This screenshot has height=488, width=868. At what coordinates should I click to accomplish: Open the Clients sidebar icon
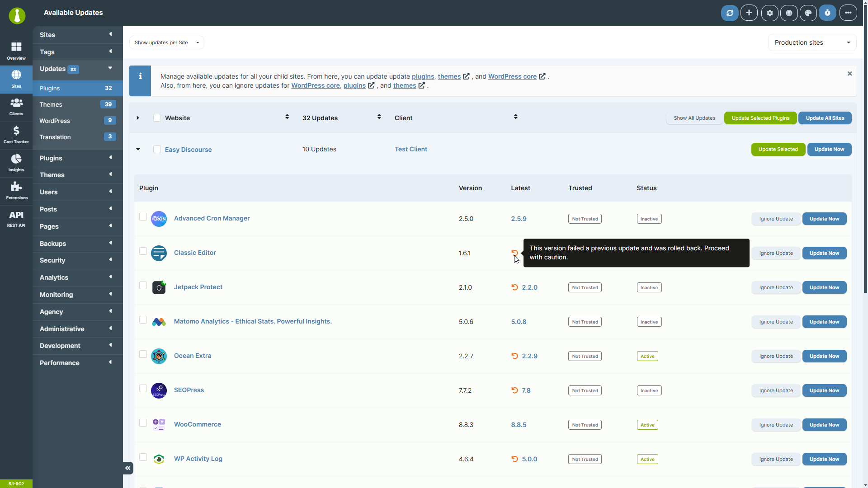[x=16, y=107]
